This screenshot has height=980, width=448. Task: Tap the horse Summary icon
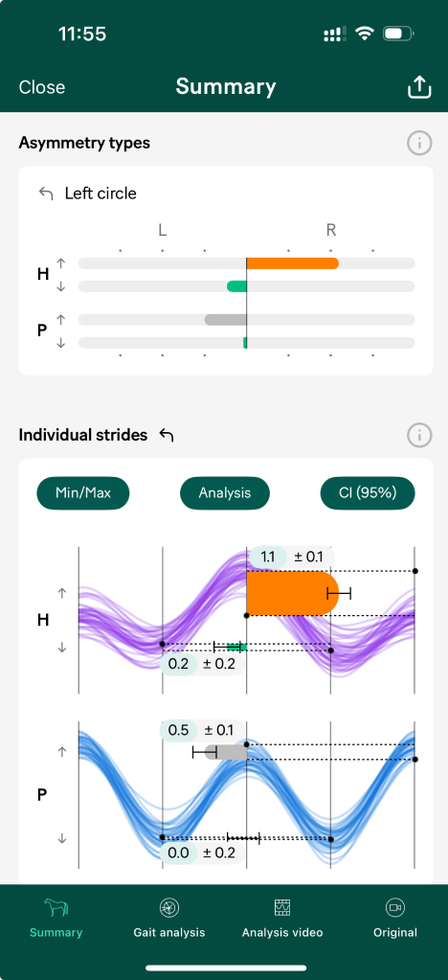coord(56,907)
